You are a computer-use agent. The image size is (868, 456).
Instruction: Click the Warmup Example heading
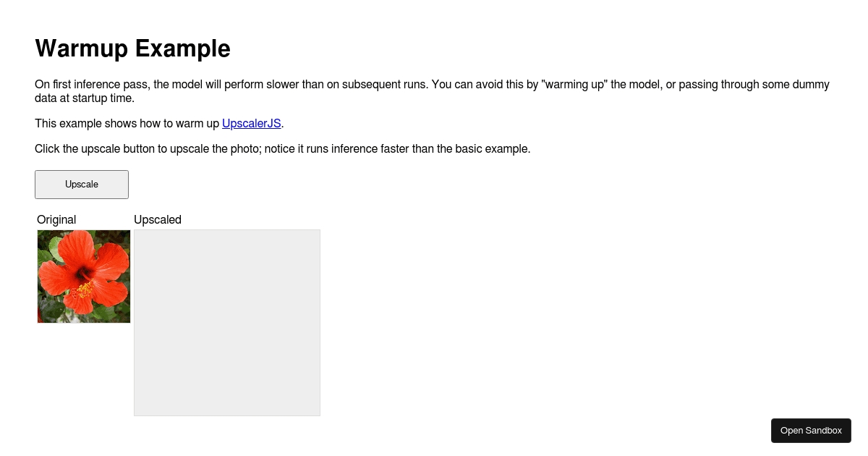(x=132, y=48)
